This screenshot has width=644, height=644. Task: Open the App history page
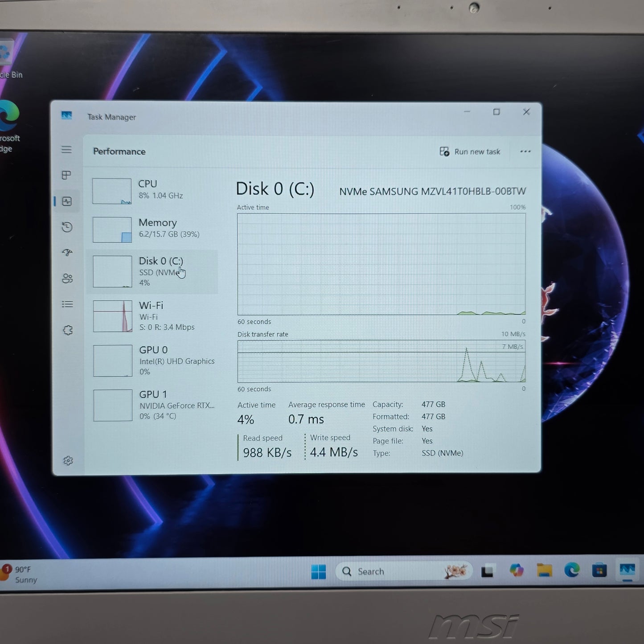point(67,227)
